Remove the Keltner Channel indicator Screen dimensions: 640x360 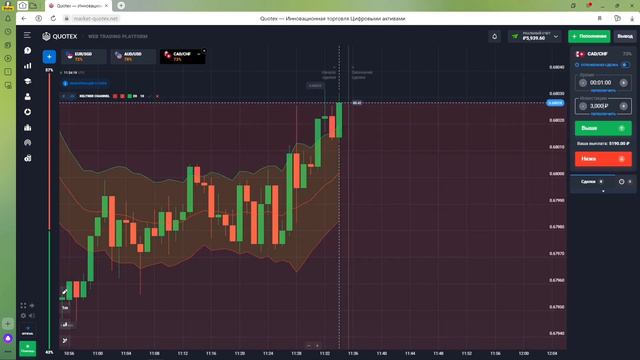pos(157,96)
